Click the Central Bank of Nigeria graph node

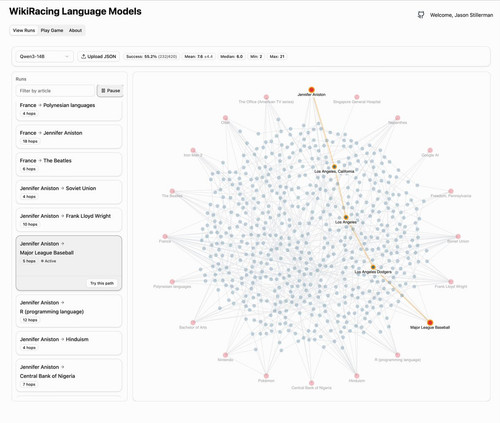point(311,383)
